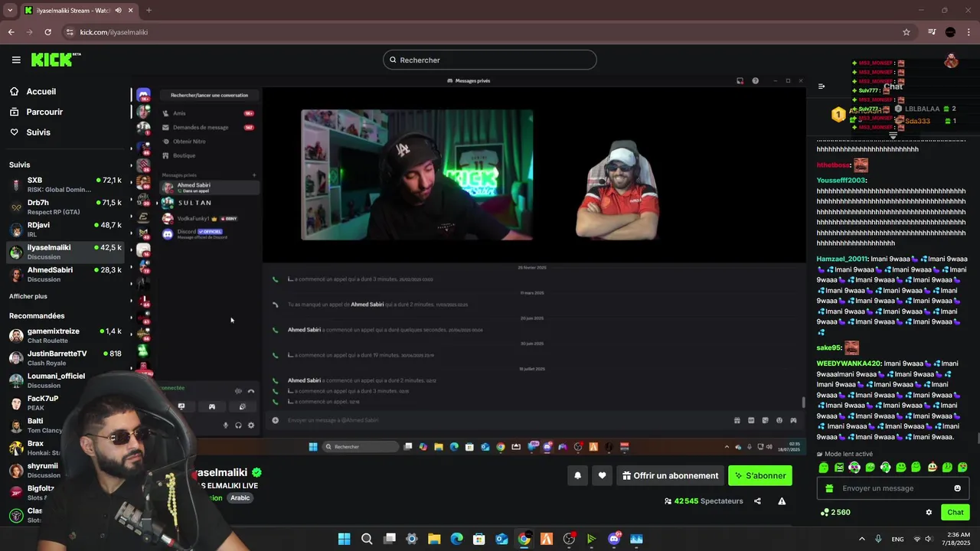Show hidden system tray icons
The image size is (980, 551).
(862, 539)
